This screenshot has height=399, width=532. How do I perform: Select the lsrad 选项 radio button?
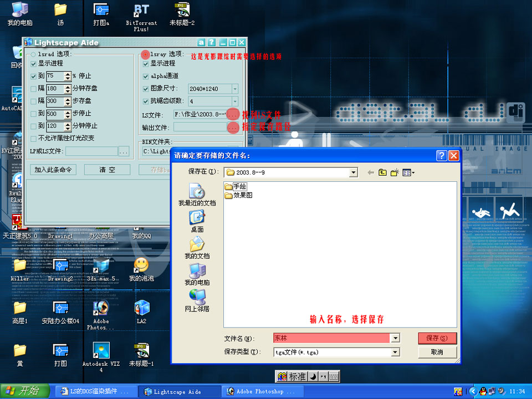33,54
